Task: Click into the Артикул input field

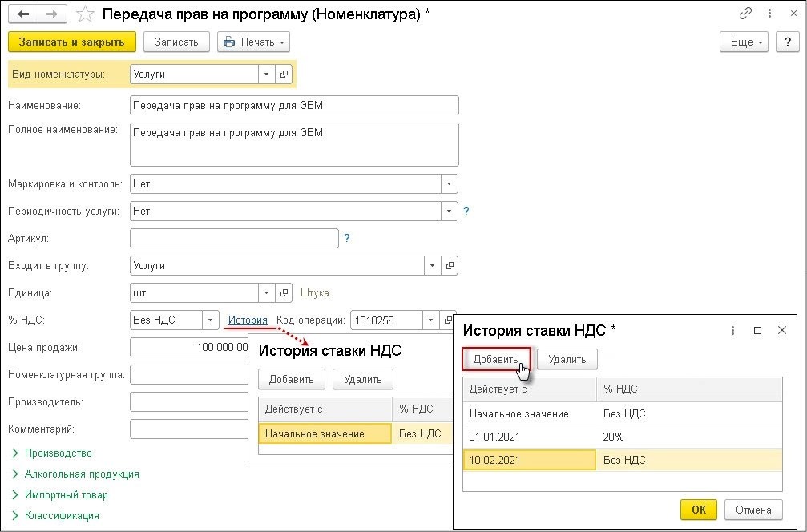Action: point(233,239)
